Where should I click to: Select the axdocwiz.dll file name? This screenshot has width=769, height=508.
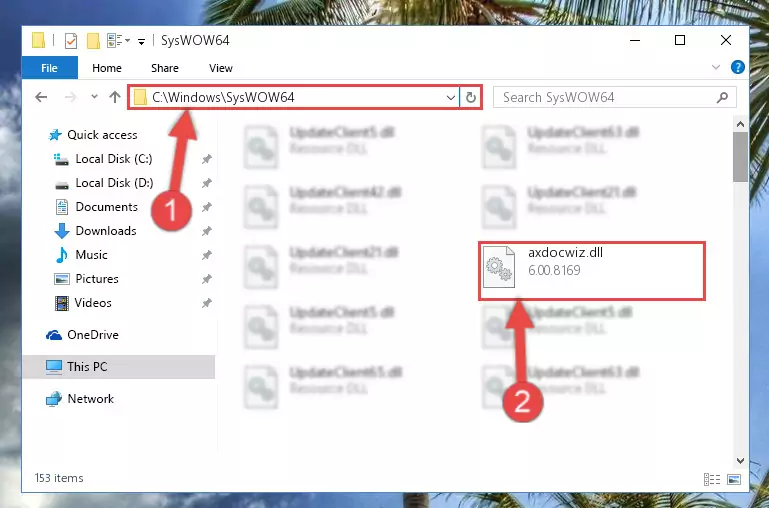(565, 253)
